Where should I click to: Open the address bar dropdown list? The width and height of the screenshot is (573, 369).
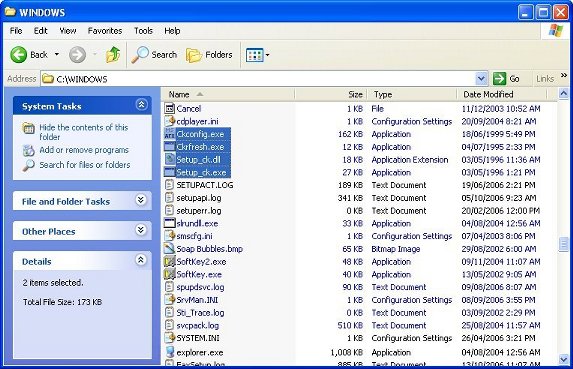481,79
